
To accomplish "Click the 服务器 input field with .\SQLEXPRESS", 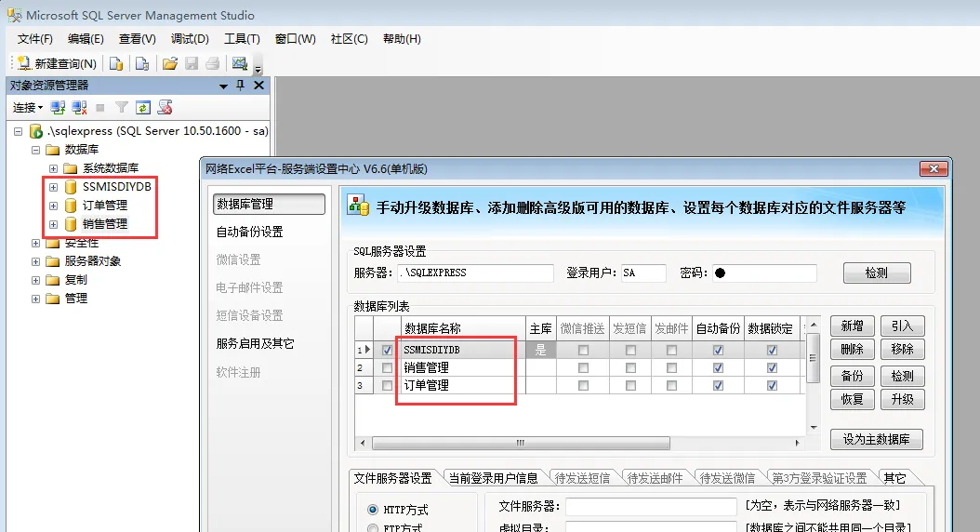I will coord(476,273).
